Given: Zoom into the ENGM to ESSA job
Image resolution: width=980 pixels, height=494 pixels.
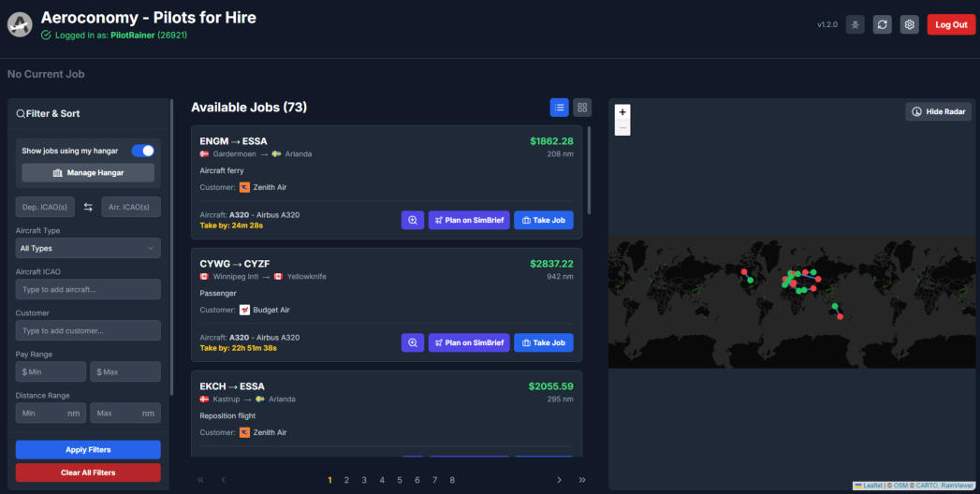Looking at the screenshot, I should 412,220.
